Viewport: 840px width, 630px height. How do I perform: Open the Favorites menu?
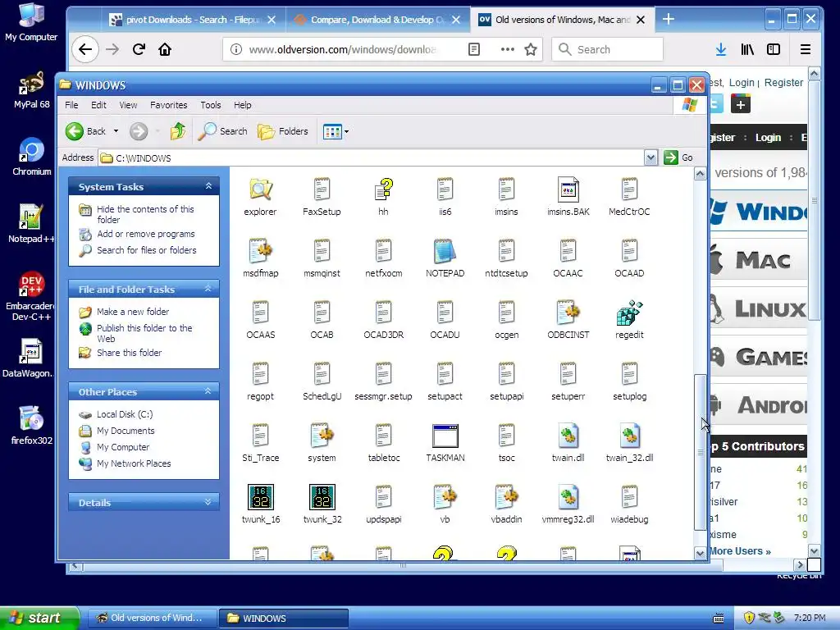click(x=169, y=105)
